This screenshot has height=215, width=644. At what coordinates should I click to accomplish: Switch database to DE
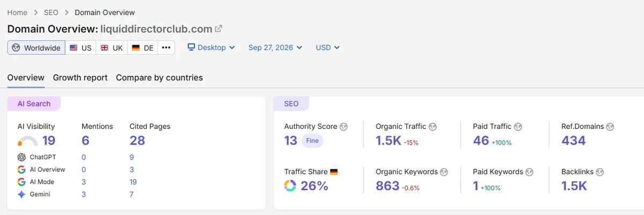tap(143, 48)
